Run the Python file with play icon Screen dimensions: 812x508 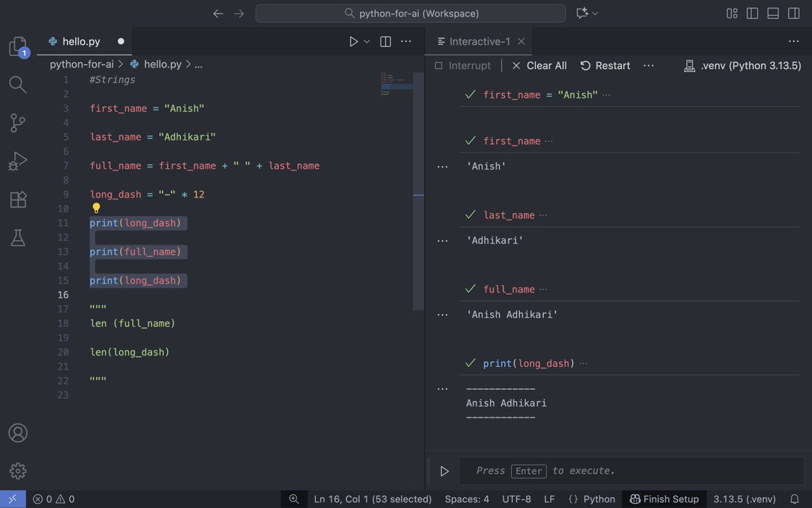tap(353, 41)
